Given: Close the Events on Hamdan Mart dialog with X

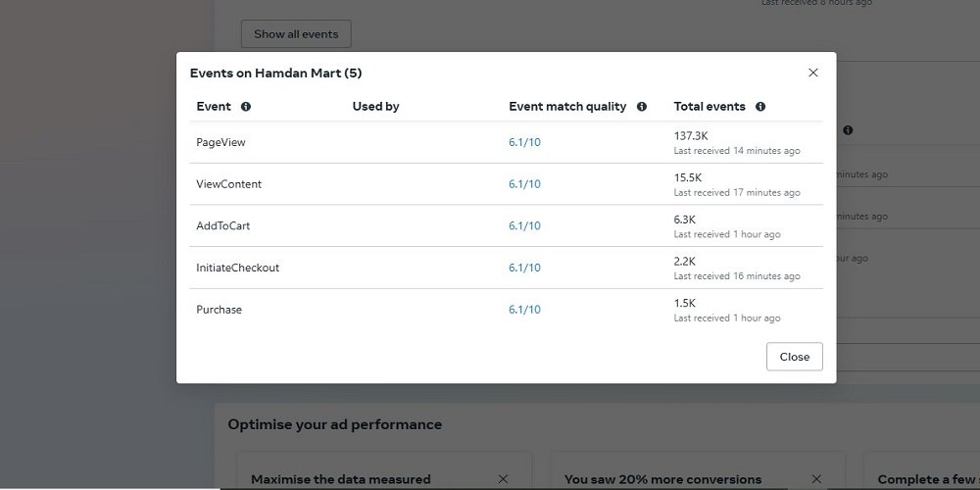Looking at the screenshot, I should (812, 73).
